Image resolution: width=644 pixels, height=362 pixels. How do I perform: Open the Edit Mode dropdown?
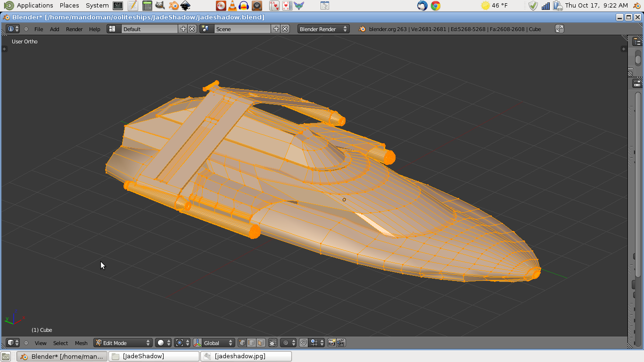tap(123, 343)
